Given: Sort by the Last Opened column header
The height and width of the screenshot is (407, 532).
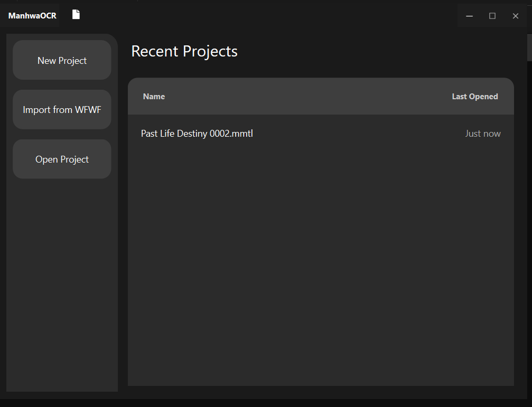Looking at the screenshot, I should pos(474,97).
